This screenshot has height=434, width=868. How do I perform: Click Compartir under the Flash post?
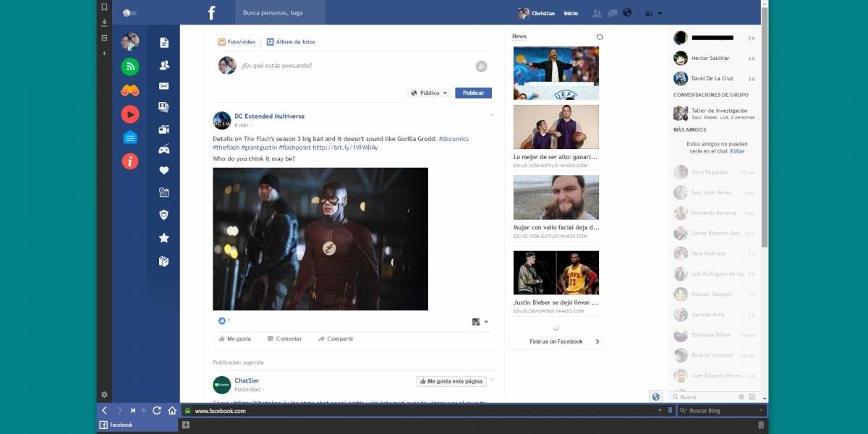tap(336, 339)
